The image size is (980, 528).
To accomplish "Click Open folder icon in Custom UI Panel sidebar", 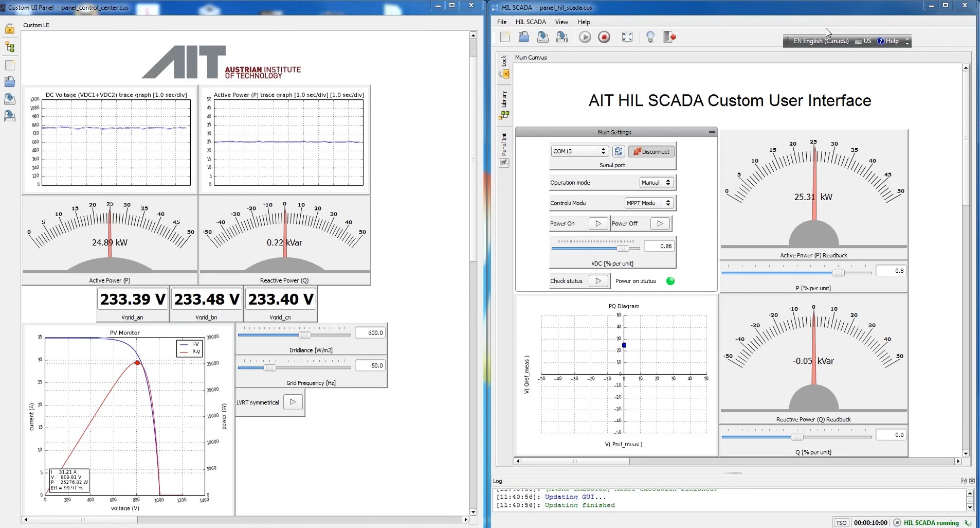I will (10, 82).
